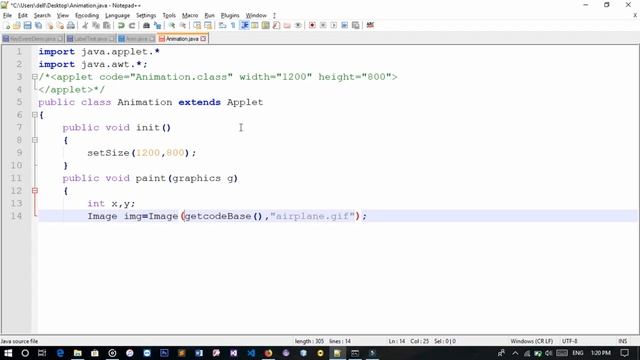
Task: Click the Close All toolbar icon
Action: [60, 25]
